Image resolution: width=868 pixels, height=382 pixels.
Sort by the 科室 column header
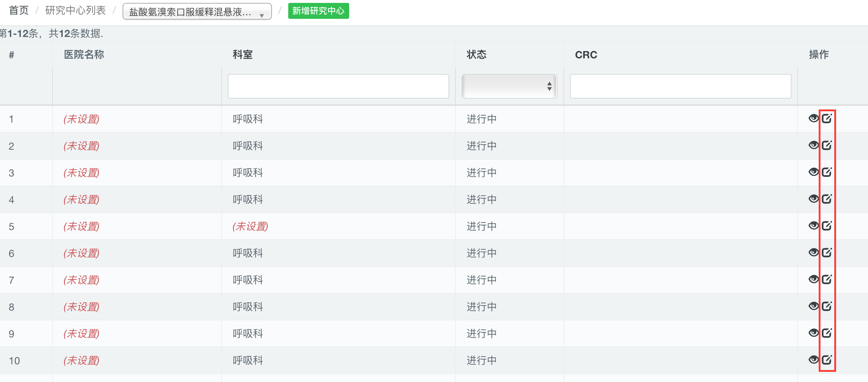pos(243,55)
